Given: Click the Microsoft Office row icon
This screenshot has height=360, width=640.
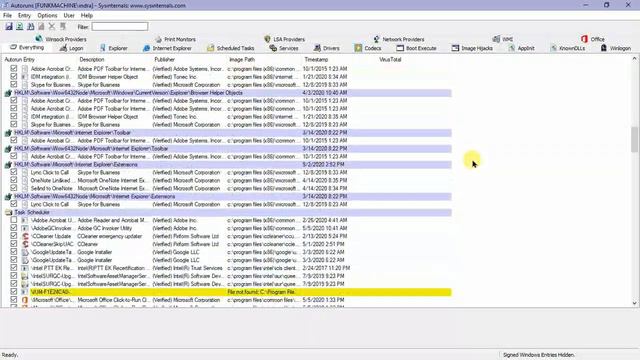Looking at the screenshot, I should pyautogui.click(x=25, y=300).
